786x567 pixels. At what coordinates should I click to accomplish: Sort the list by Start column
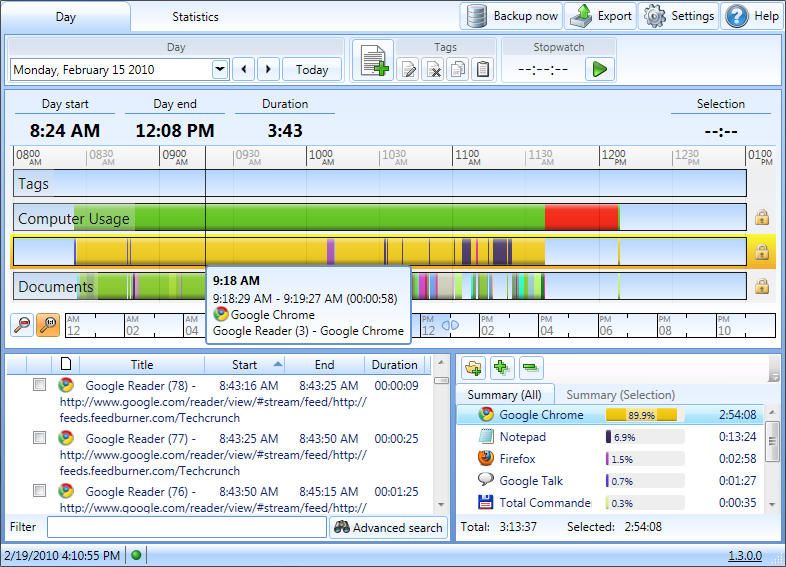(245, 365)
